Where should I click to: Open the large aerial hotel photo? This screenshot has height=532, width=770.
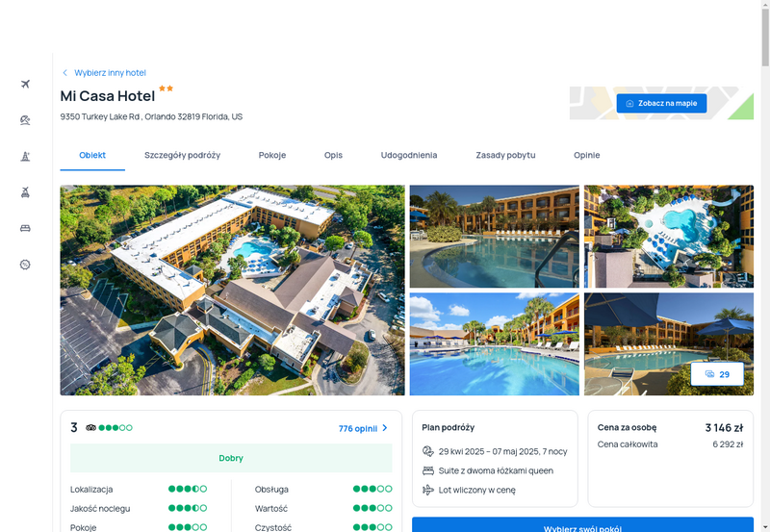coord(232,290)
